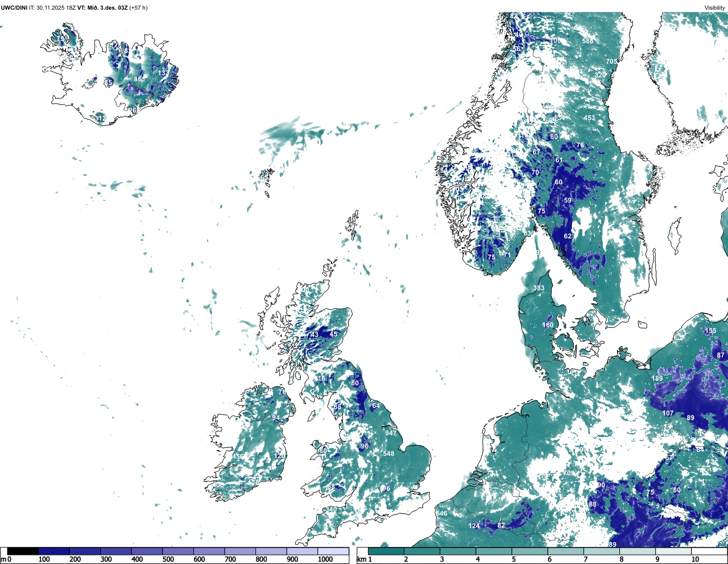The image size is (728, 564).
Task: Select the '320' visibility value on the map
Action: [600, 75]
